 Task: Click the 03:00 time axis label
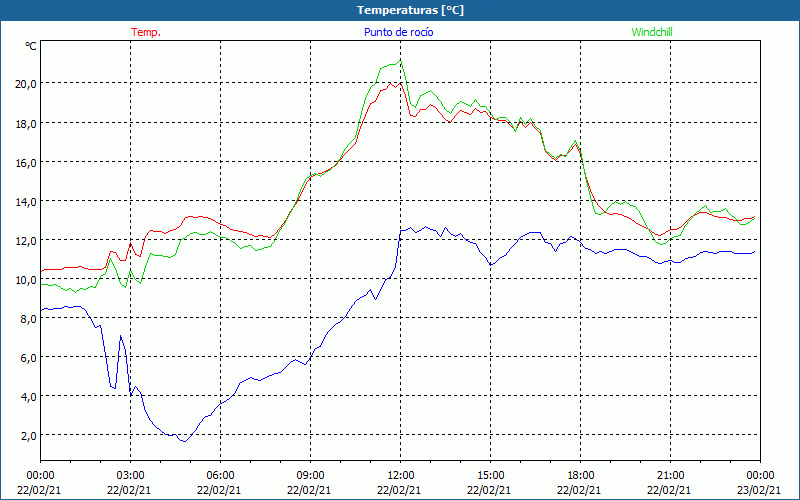[130, 476]
